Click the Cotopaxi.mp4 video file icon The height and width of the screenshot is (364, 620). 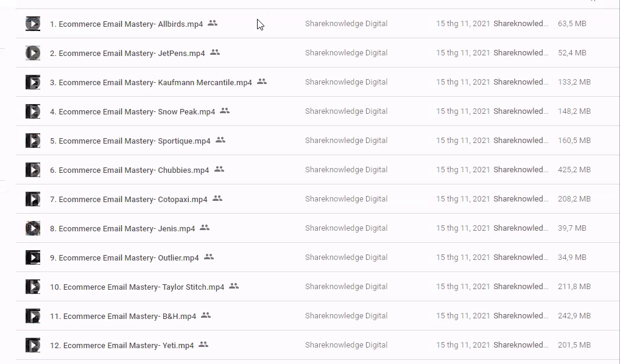click(33, 199)
